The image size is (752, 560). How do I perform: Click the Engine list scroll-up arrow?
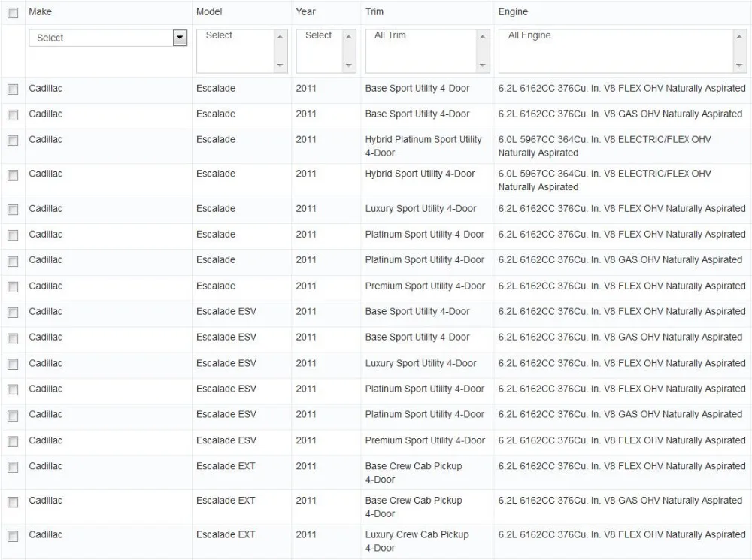tap(739, 36)
